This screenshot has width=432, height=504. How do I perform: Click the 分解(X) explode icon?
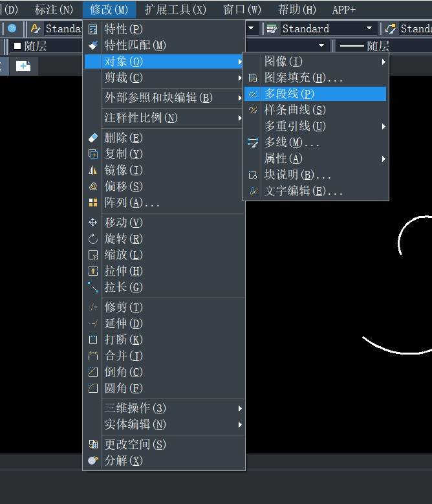pyautogui.click(x=93, y=460)
